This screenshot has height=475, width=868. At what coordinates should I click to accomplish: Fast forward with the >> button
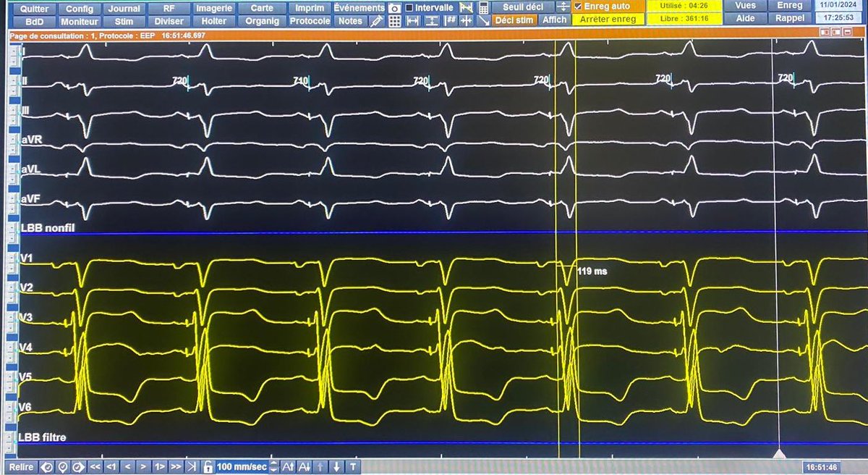click(176, 467)
